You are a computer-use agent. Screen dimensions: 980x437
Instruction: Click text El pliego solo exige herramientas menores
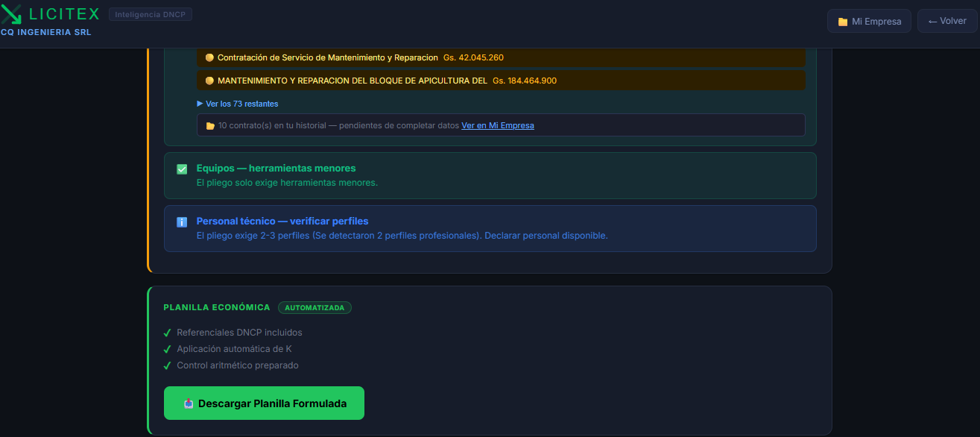(287, 183)
